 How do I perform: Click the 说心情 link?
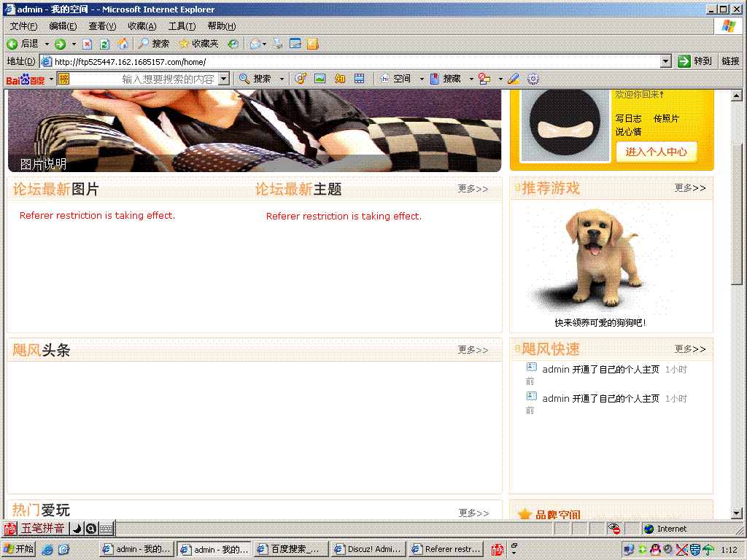pos(628,132)
